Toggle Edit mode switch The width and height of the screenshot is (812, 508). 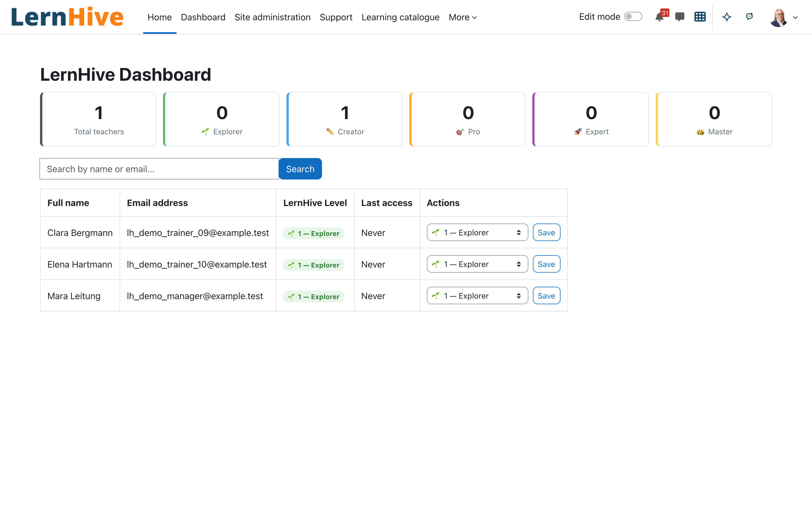pos(633,17)
